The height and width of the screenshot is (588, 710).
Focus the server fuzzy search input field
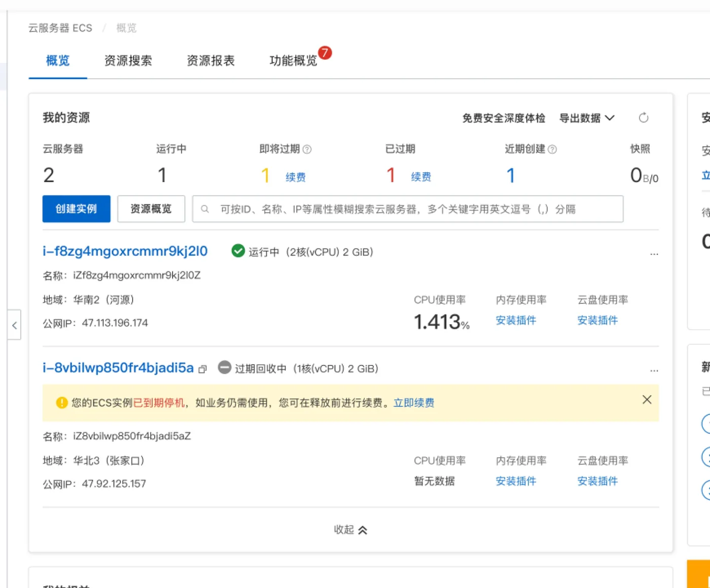(x=408, y=209)
